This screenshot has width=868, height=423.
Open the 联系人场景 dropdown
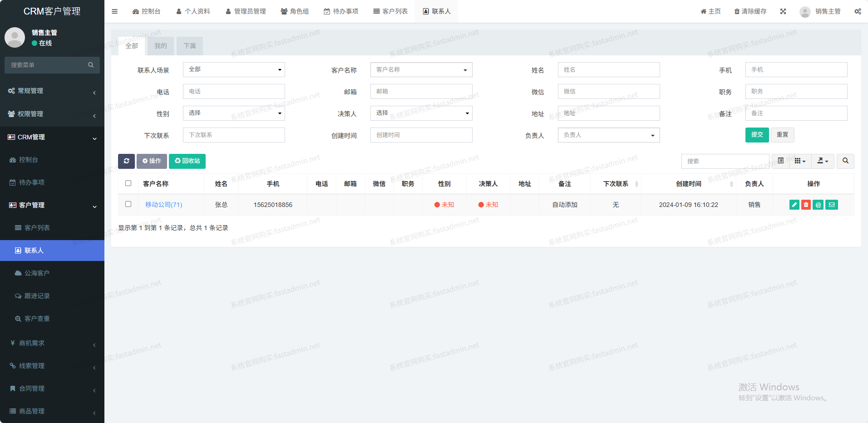pos(234,70)
